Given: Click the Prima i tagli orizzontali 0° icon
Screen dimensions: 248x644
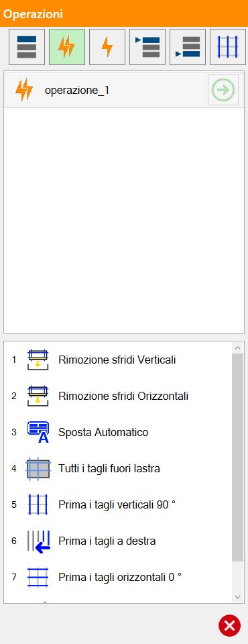Looking at the screenshot, I should (x=38, y=577).
